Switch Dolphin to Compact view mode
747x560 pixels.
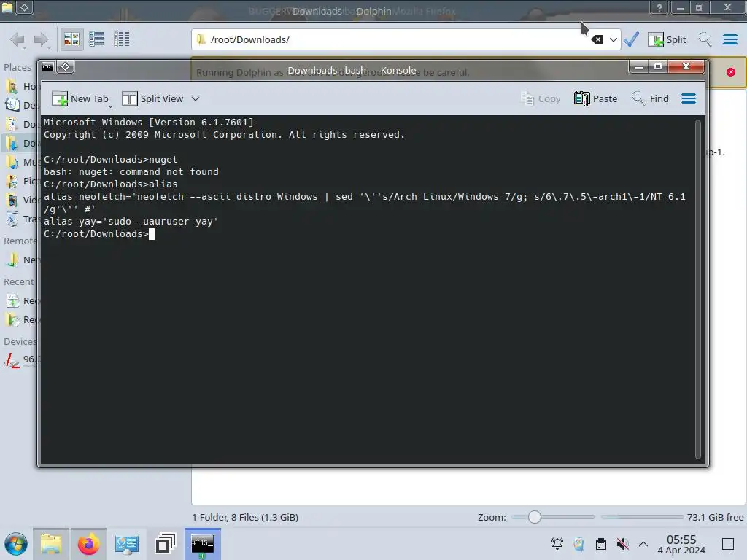97,39
